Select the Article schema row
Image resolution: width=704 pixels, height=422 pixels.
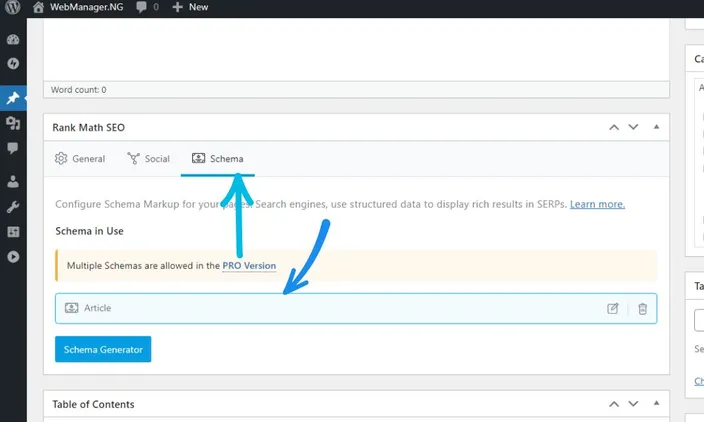(356, 308)
